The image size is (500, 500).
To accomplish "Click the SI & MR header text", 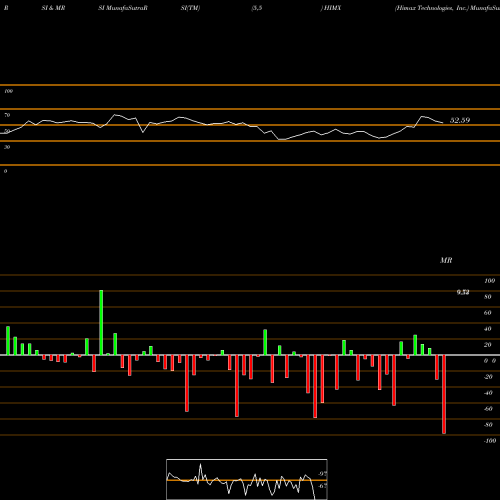I will click(x=53, y=8).
